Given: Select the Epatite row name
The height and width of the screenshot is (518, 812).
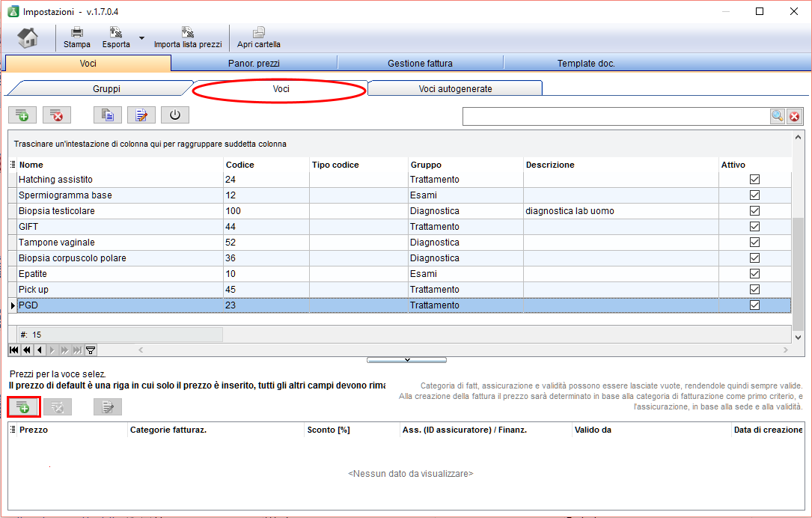Looking at the screenshot, I should coord(33,273).
